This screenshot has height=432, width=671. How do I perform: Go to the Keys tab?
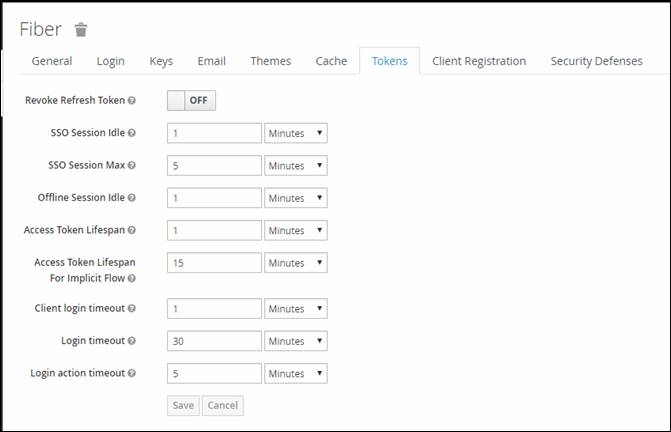point(161,61)
